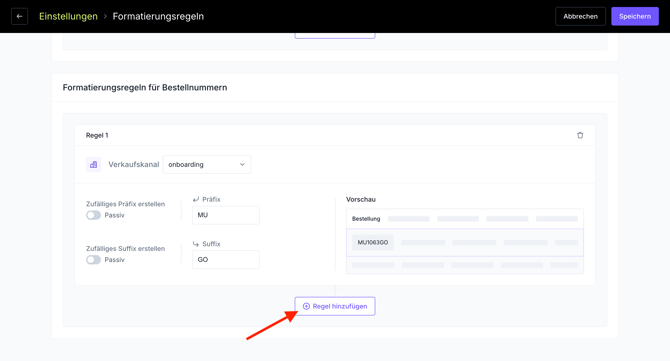Click the back arrow icon
The height and width of the screenshot is (361, 670).
coord(19,17)
